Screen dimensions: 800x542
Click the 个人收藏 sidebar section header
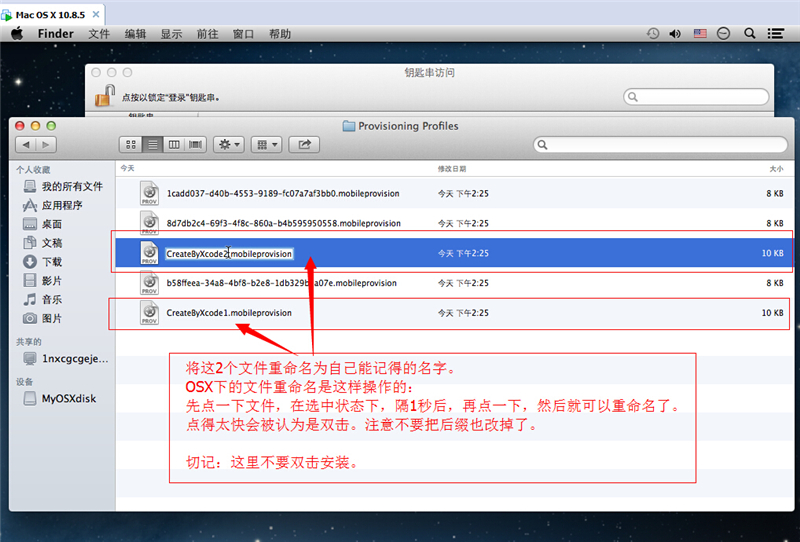coord(33,170)
